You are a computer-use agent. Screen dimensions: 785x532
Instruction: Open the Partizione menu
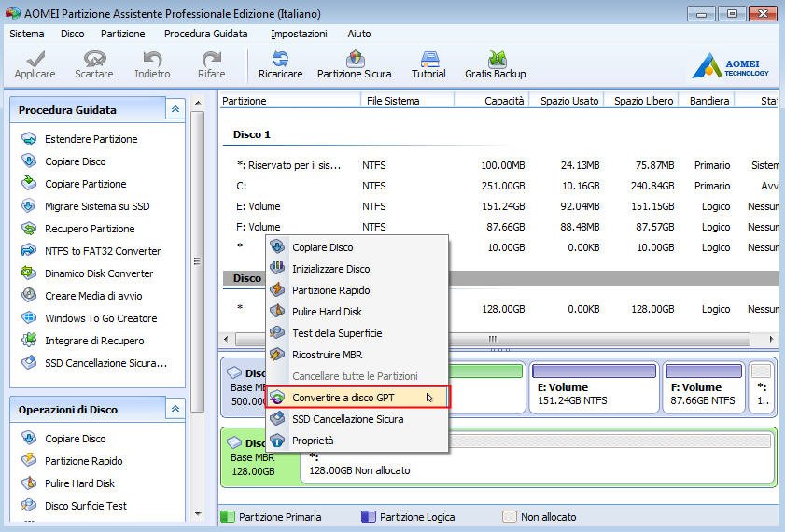[122, 34]
